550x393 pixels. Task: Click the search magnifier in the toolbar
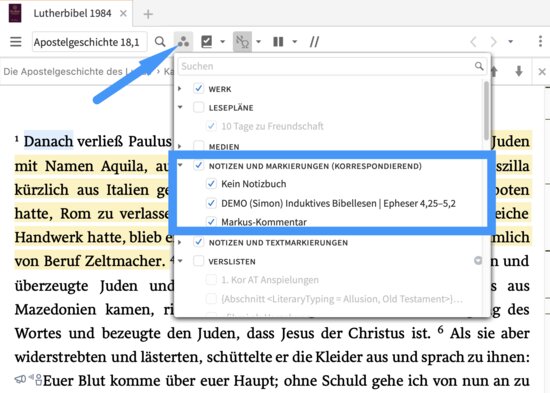(x=160, y=41)
